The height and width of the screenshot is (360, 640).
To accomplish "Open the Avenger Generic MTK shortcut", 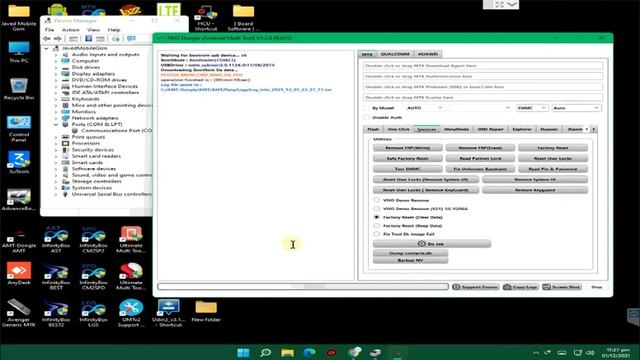I will pyautogui.click(x=19, y=313).
